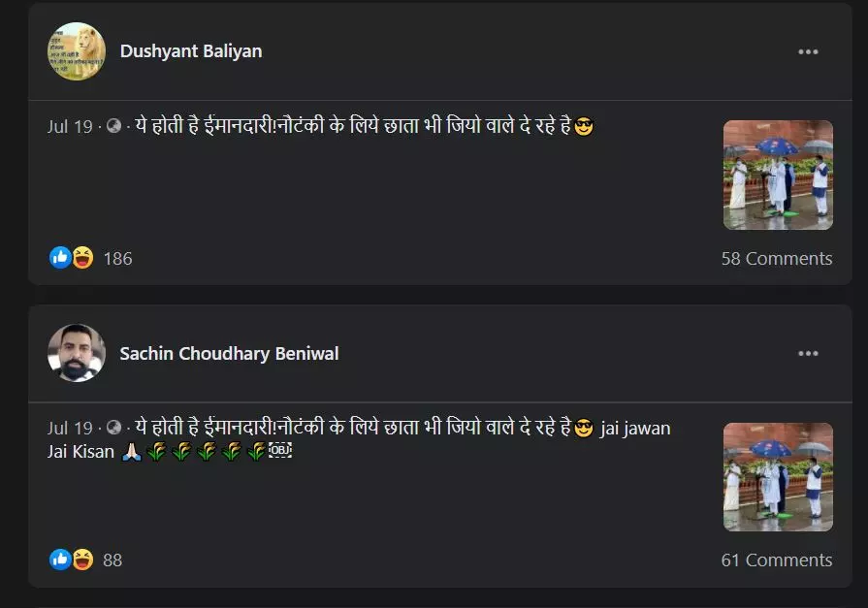
Task: Visit the Sachin Choudhary Beniwal name link
Action: [229, 353]
